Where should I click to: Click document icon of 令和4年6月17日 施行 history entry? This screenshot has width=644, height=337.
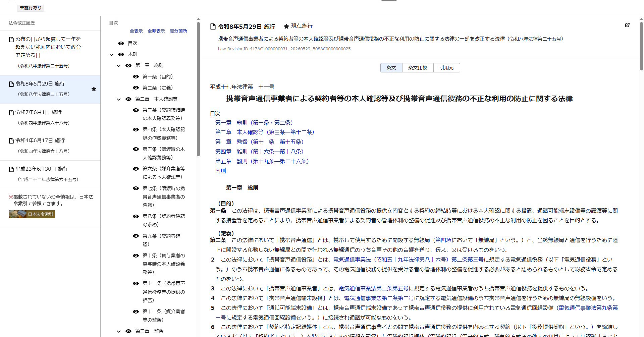(11, 141)
